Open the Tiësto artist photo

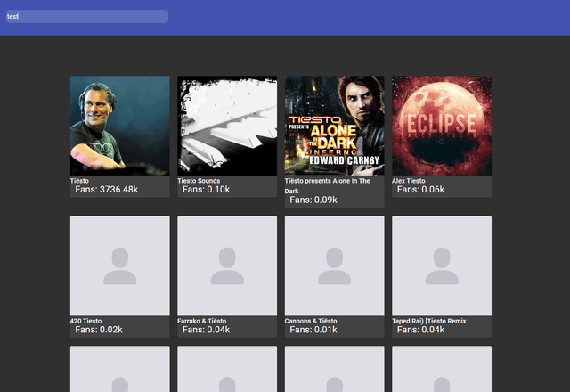tap(120, 126)
